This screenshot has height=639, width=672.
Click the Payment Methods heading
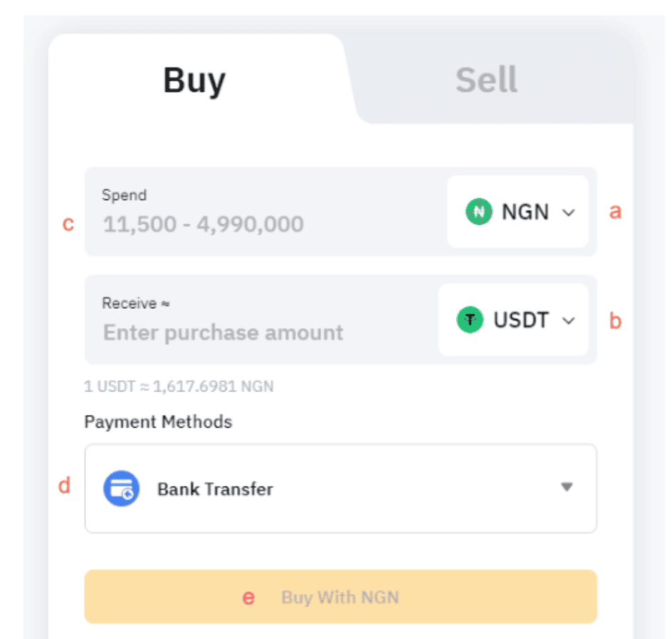pyautogui.click(x=157, y=421)
